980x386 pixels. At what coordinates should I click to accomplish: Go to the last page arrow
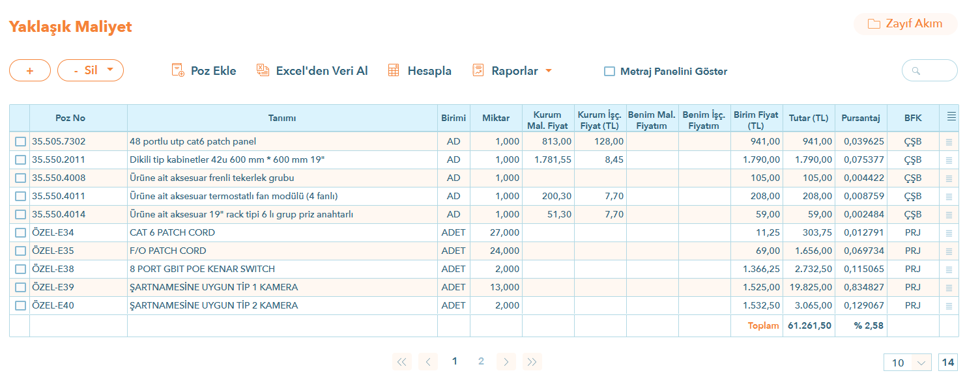[x=532, y=362]
